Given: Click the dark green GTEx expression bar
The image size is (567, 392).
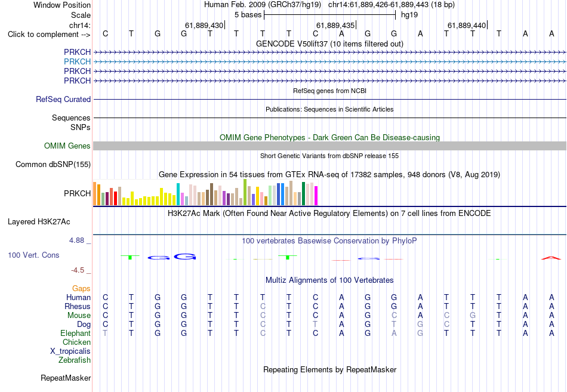Looking at the screenshot, I should pyautogui.click(x=303, y=194).
